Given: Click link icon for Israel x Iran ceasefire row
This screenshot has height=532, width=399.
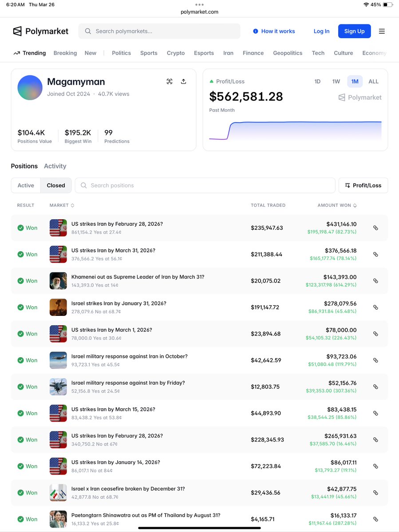Looking at the screenshot, I should click(x=375, y=493).
